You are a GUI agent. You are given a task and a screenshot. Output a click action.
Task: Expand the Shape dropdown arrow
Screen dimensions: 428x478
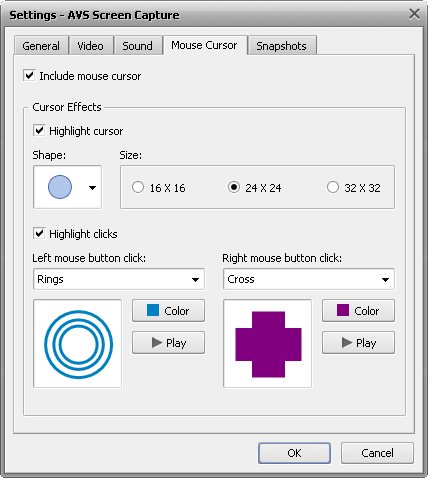click(92, 188)
